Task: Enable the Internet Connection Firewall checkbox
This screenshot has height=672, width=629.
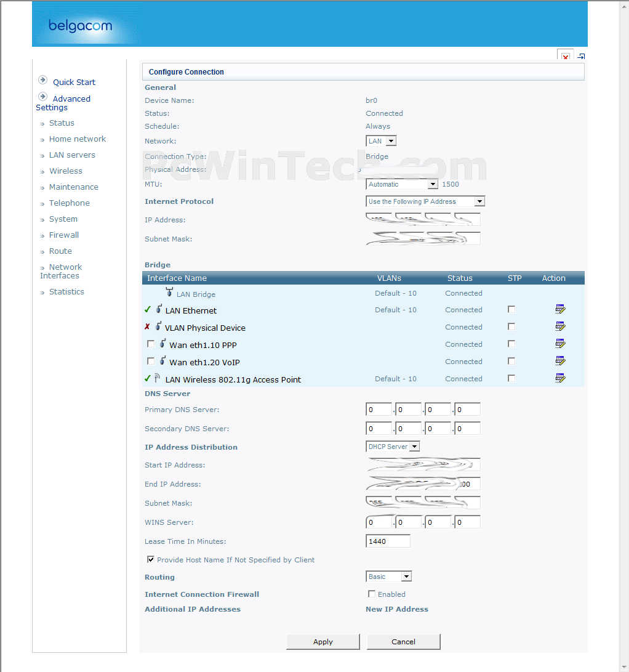Action: pyautogui.click(x=372, y=594)
